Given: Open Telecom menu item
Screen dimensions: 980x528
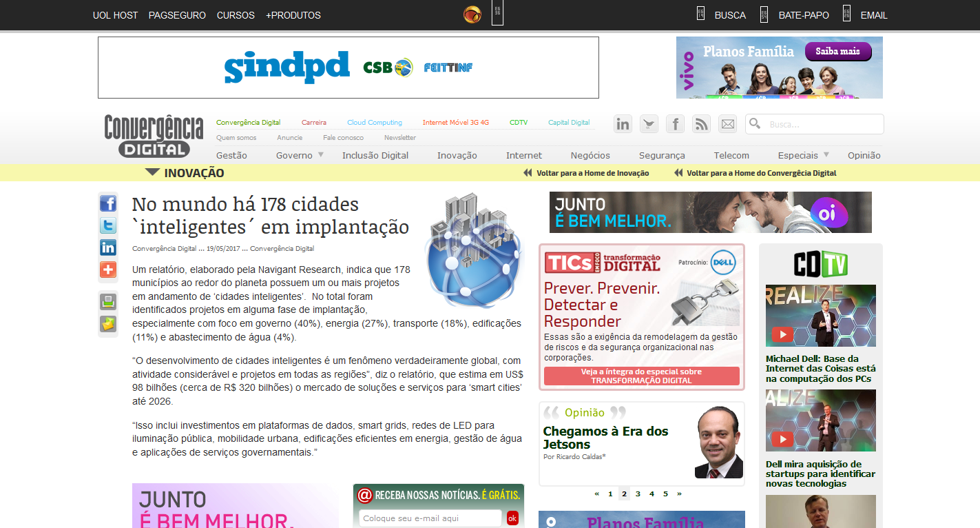Looking at the screenshot, I should (731, 155).
